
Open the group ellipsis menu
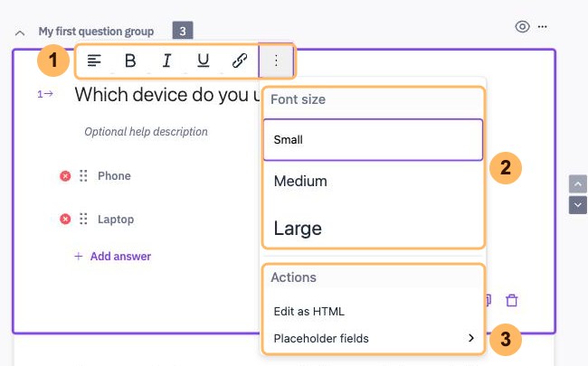coord(542,26)
